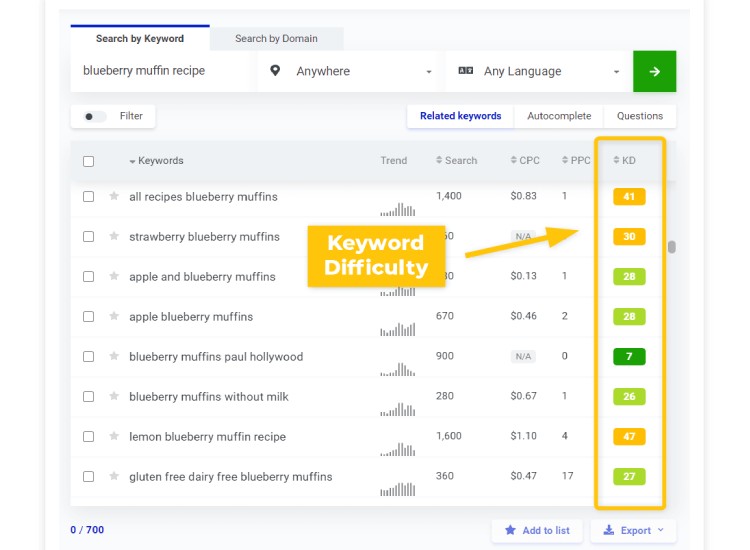Star lemon blueberry muffin recipe keyword
Screen dimensions: 750x550
pyautogui.click(x=114, y=436)
